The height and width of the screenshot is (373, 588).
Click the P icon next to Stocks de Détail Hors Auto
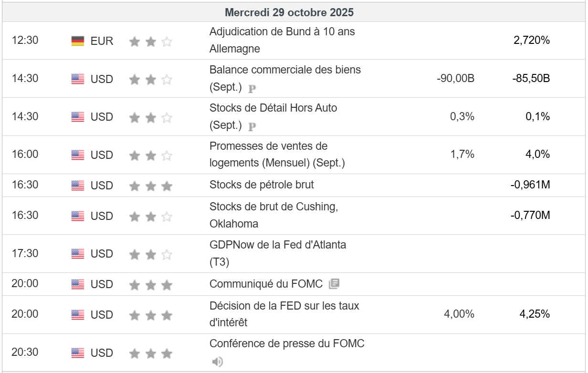click(252, 126)
